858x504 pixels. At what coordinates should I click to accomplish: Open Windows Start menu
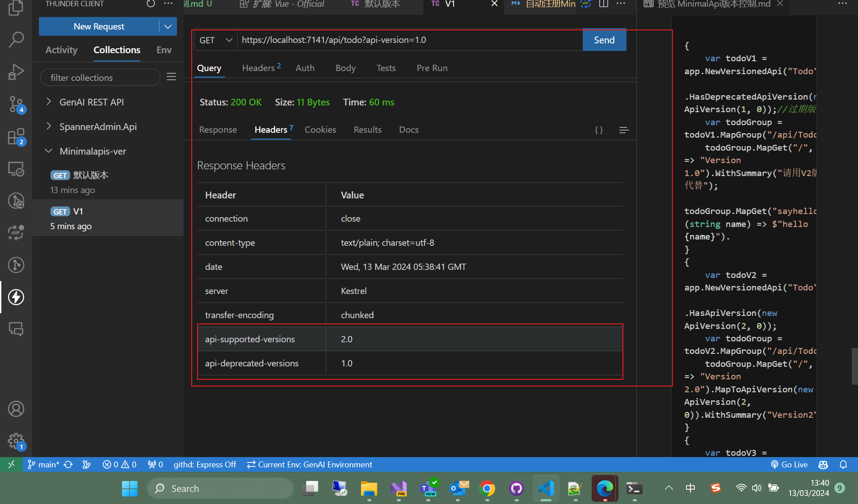130,488
